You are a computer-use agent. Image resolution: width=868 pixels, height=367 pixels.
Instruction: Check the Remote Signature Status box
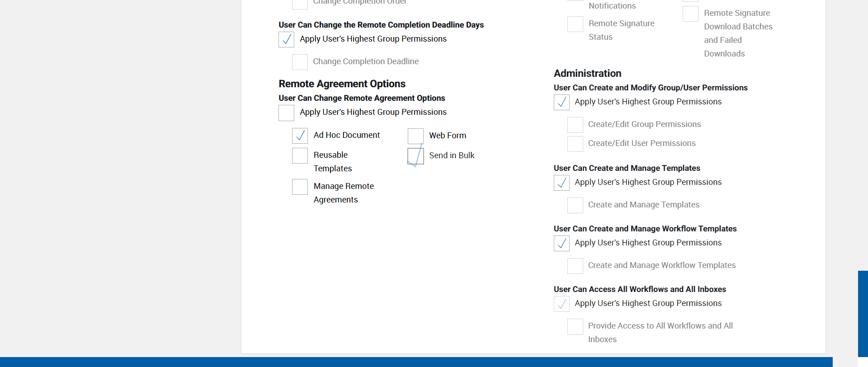575,24
